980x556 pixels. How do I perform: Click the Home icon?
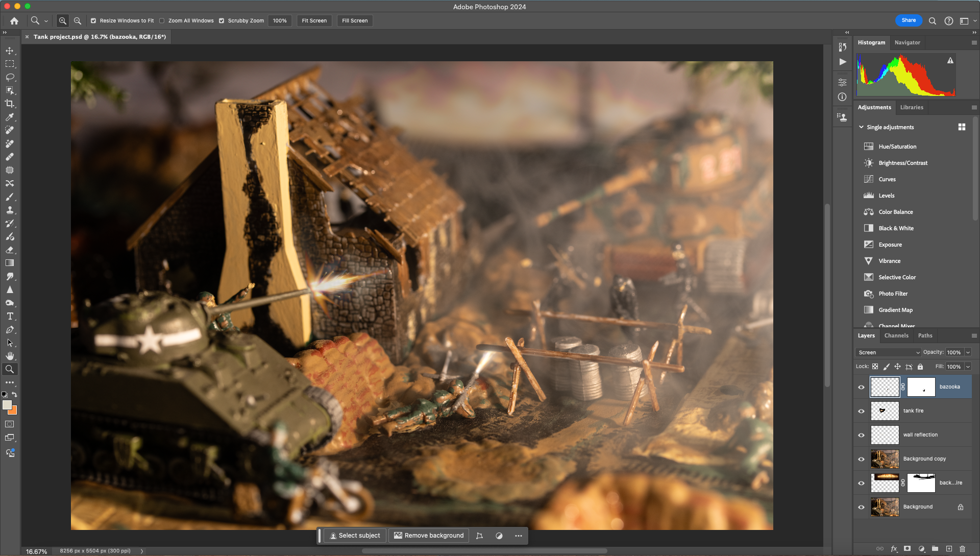[x=14, y=21]
